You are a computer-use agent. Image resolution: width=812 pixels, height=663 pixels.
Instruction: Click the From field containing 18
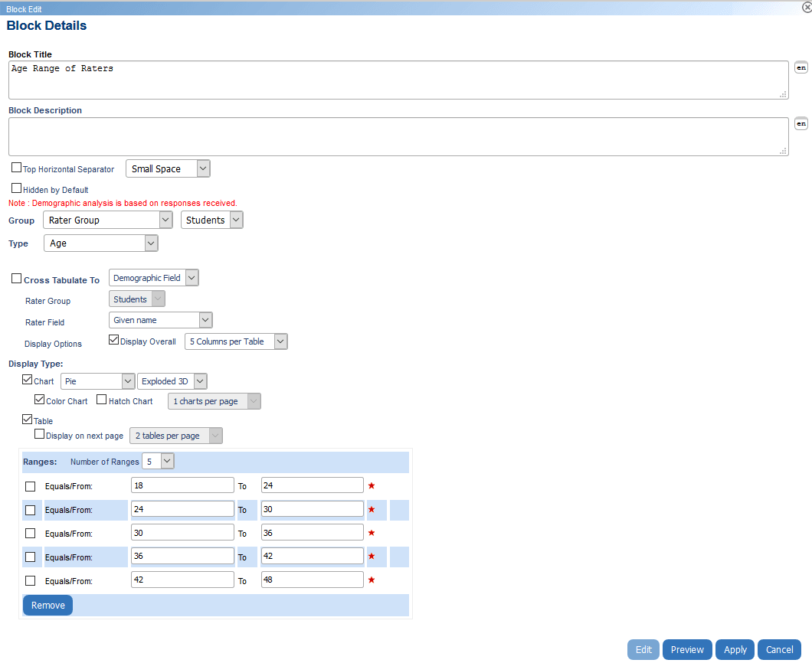coord(182,485)
